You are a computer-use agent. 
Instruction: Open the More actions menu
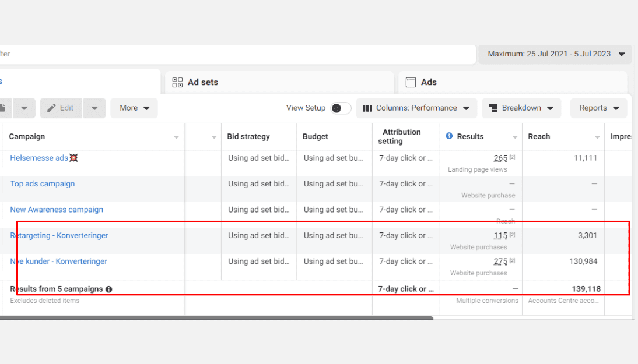click(134, 108)
